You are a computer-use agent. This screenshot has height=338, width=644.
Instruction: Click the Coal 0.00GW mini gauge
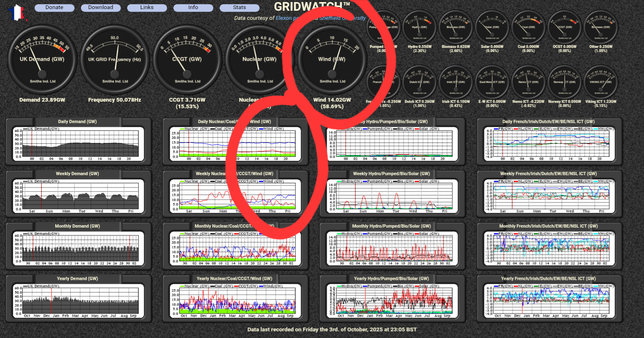(x=528, y=27)
